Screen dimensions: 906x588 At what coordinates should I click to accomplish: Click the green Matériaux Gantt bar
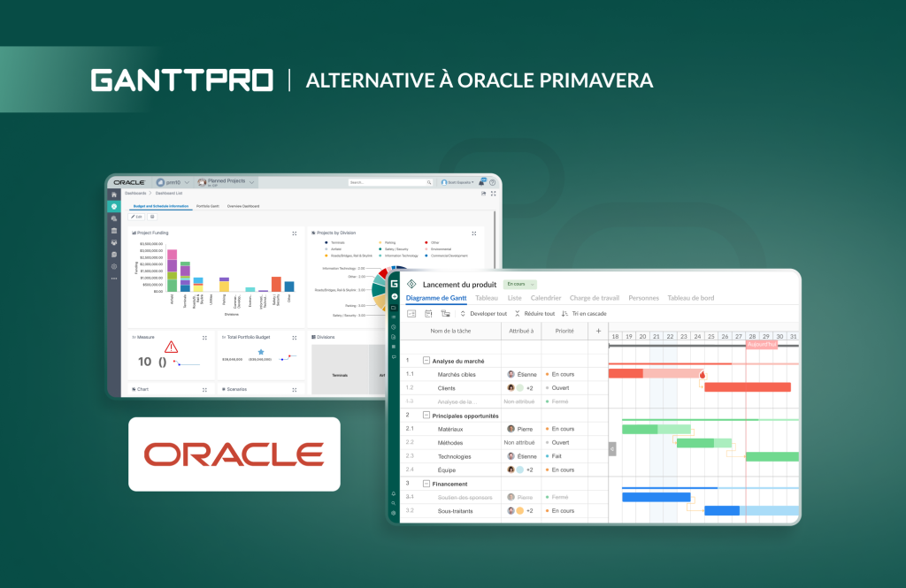656,429
